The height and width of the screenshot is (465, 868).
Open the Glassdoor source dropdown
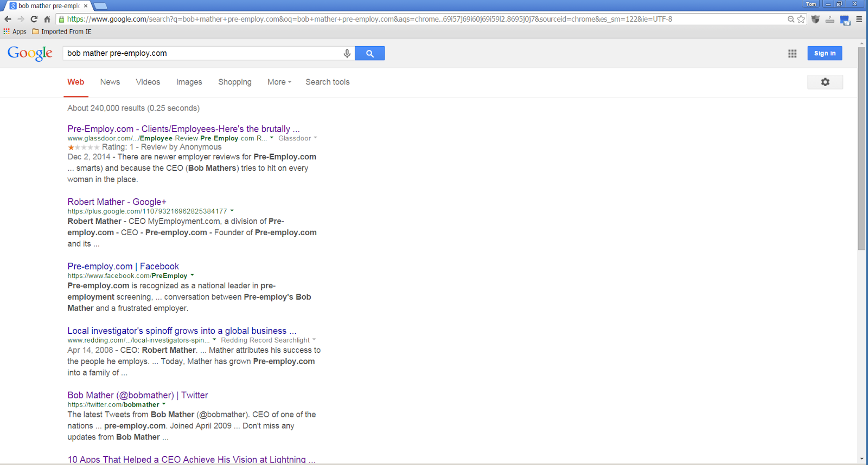click(298, 138)
